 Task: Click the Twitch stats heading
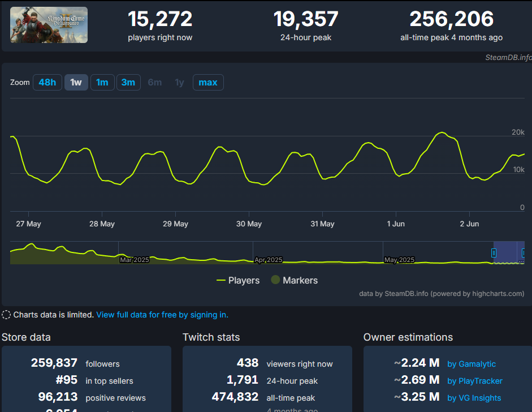coord(211,337)
